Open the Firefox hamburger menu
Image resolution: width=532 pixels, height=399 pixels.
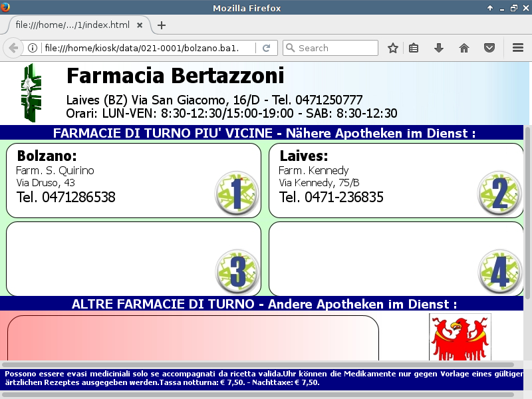pyautogui.click(x=518, y=48)
